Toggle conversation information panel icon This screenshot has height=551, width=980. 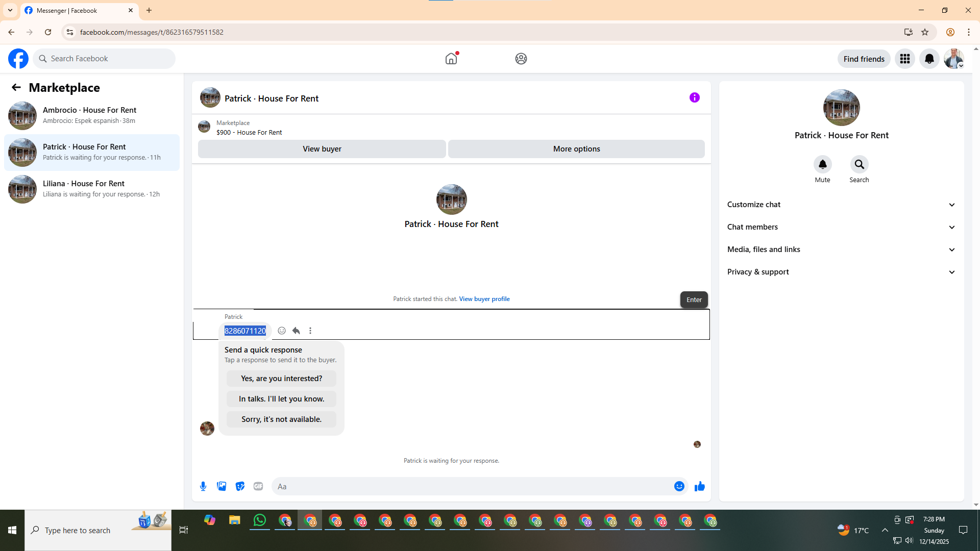tap(694, 97)
